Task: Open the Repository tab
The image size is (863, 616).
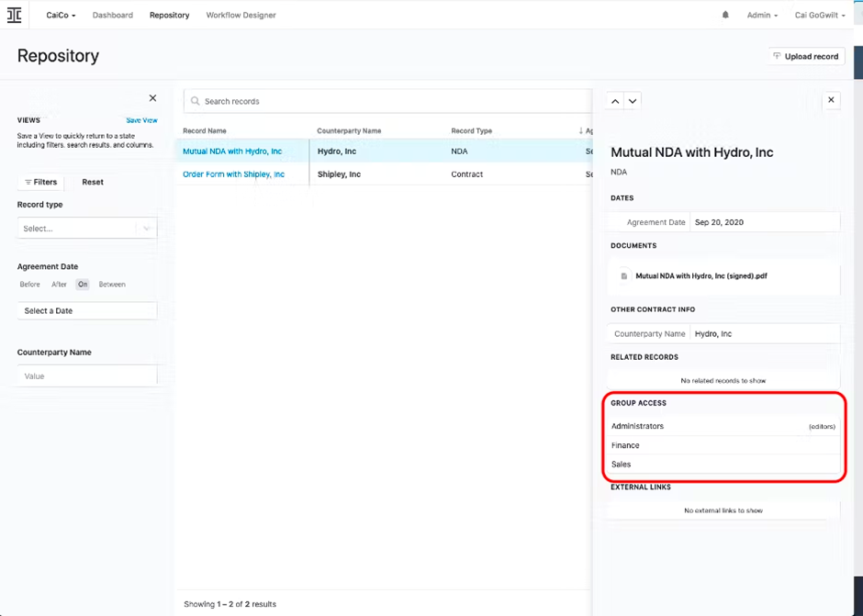Action: tap(170, 16)
